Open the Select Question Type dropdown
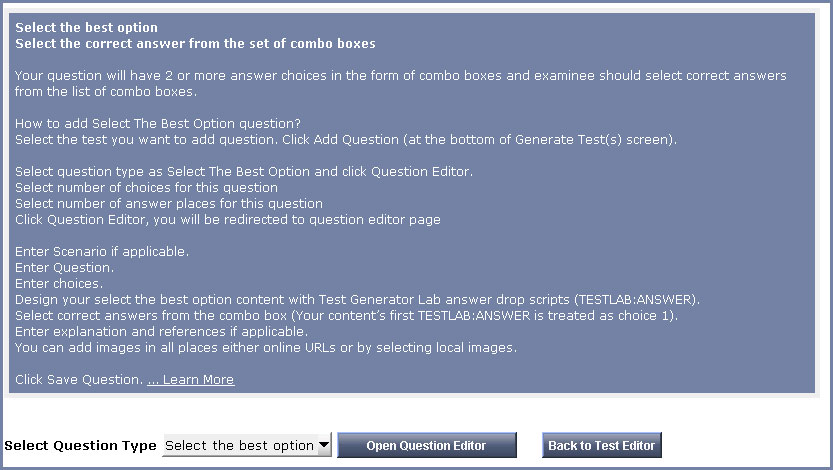This screenshot has height=470, width=833. point(247,446)
